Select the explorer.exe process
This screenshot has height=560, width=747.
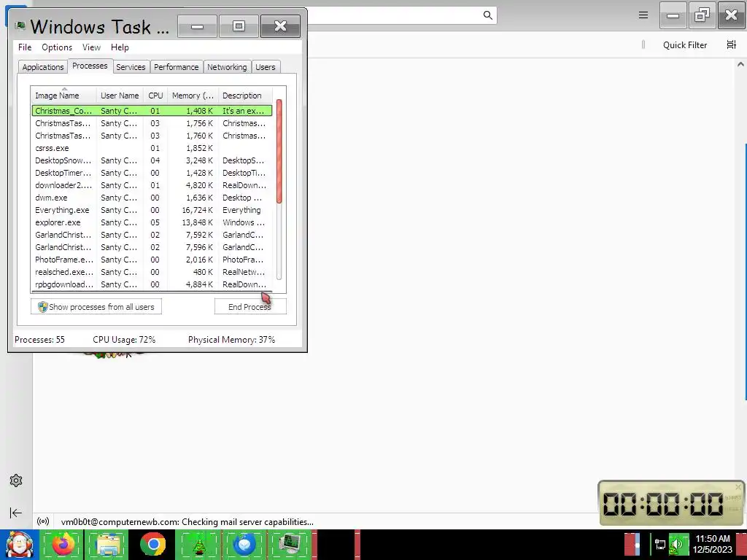[x=152, y=222]
